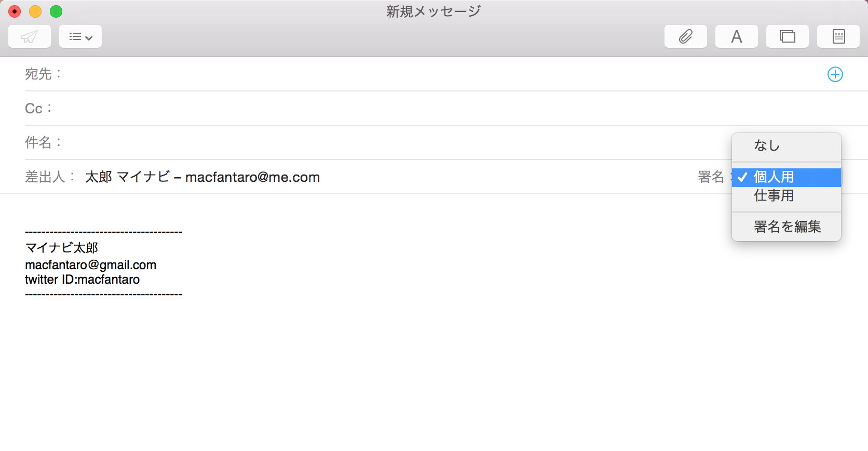Add a contact with the plus icon
This screenshot has width=868, height=451.
(835, 74)
